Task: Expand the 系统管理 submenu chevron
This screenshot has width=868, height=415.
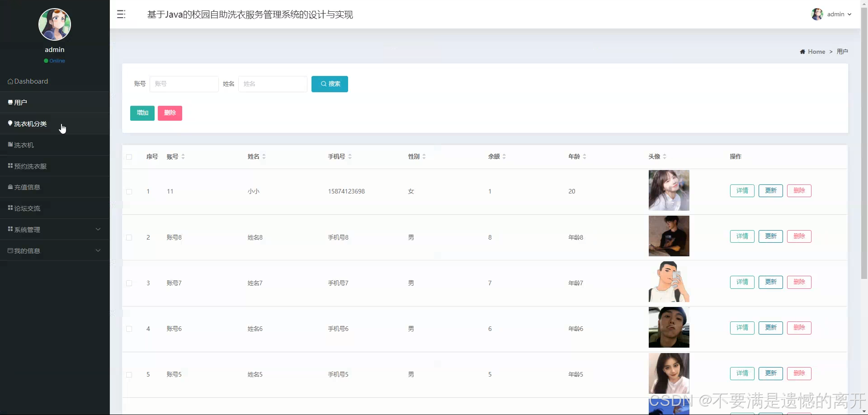Action: [x=98, y=229]
